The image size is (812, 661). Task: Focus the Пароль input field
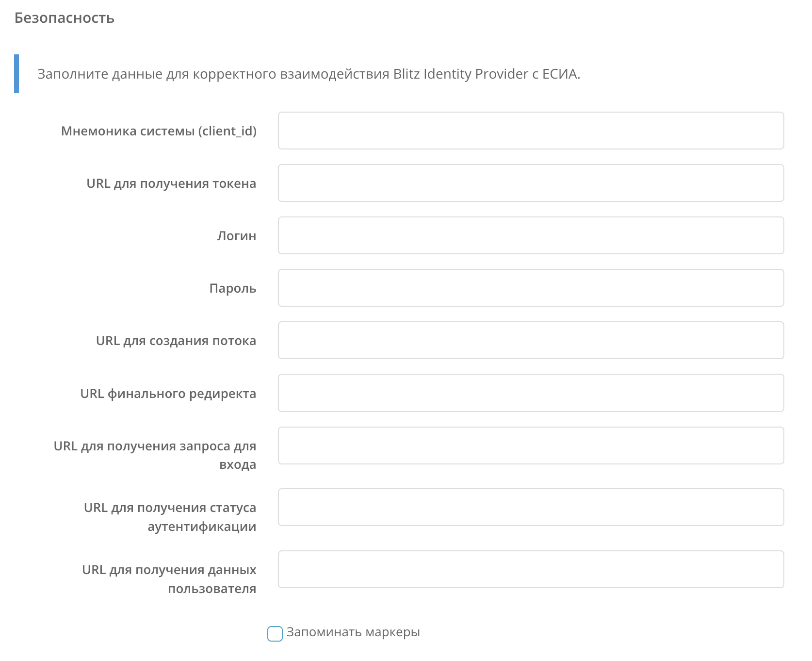(531, 288)
